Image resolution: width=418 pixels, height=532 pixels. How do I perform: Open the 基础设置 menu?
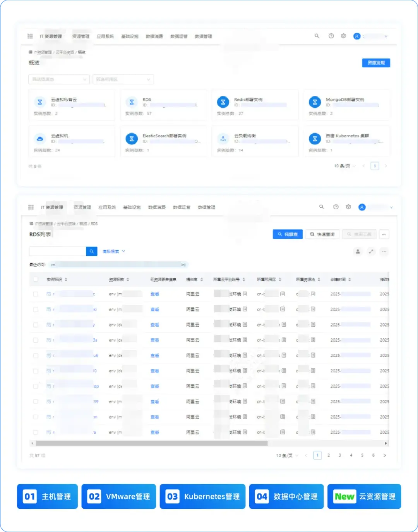pos(129,36)
